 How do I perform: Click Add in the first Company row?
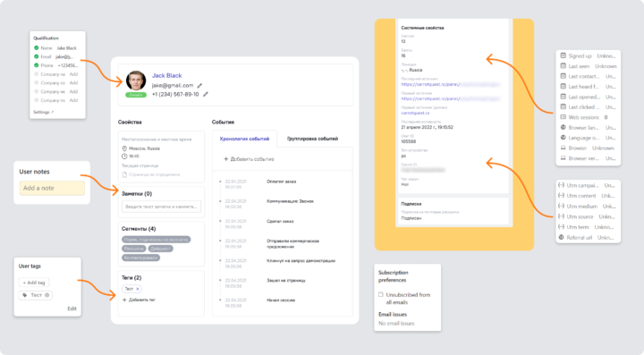click(73, 74)
